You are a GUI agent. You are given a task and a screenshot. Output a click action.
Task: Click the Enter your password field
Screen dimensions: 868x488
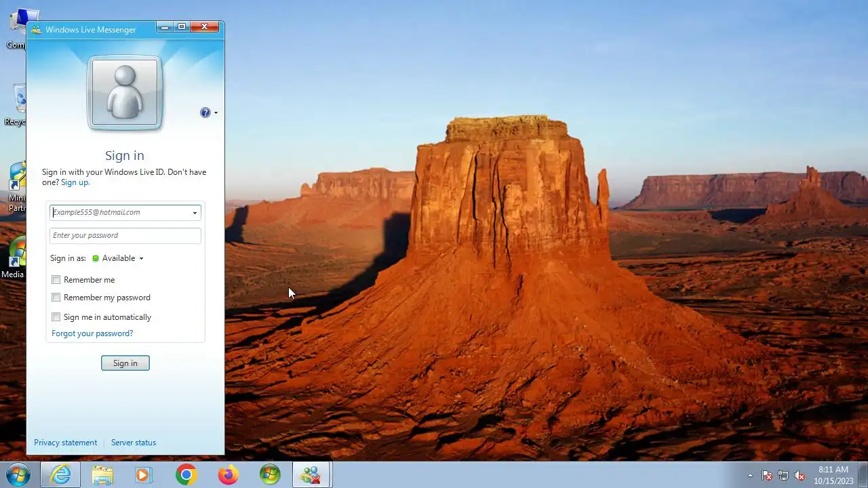[x=125, y=235]
